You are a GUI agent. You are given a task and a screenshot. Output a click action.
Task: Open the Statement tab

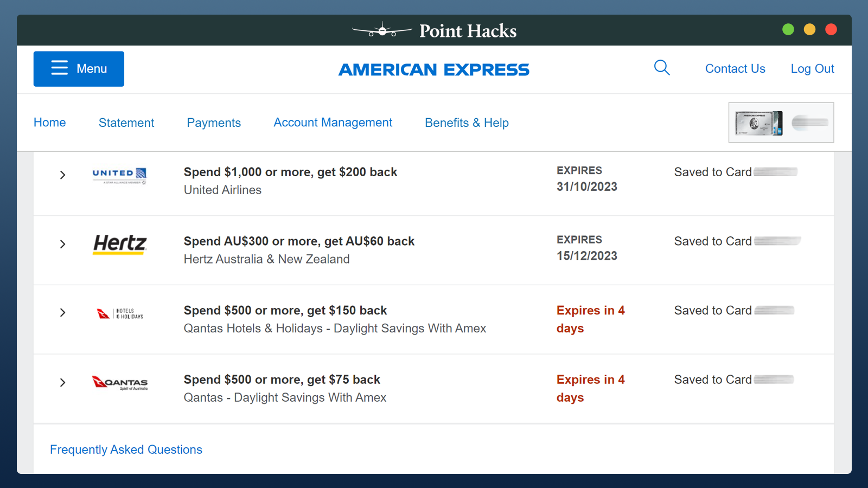[x=126, y=123]
